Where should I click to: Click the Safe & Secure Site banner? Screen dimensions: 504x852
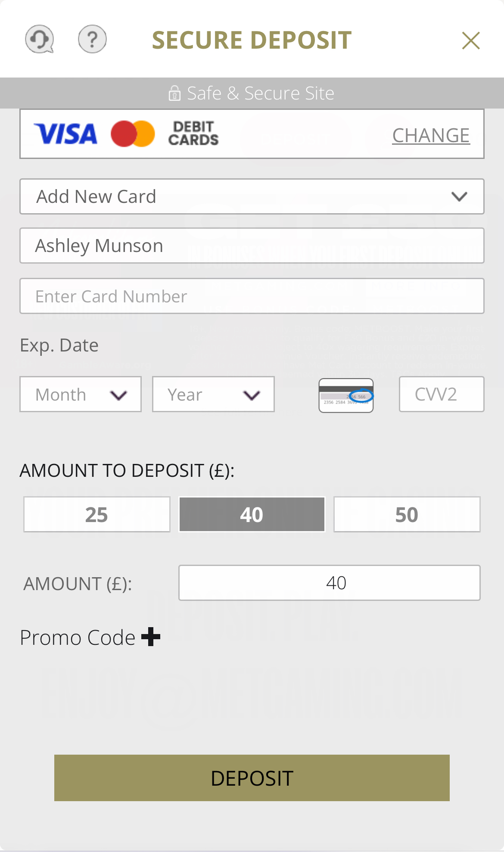(x=252, y=93)
